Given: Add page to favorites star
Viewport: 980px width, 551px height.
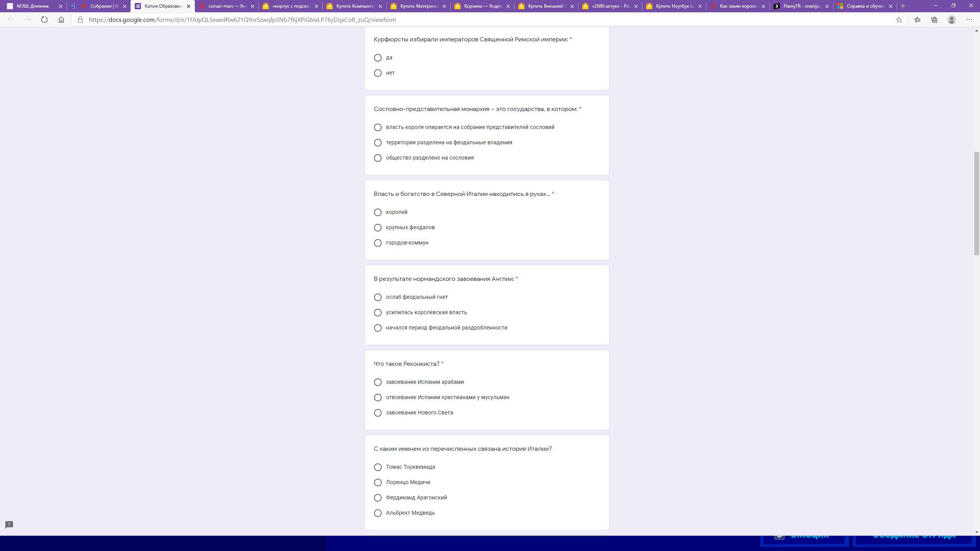Looking at the screenshot, I should point(899,20).
